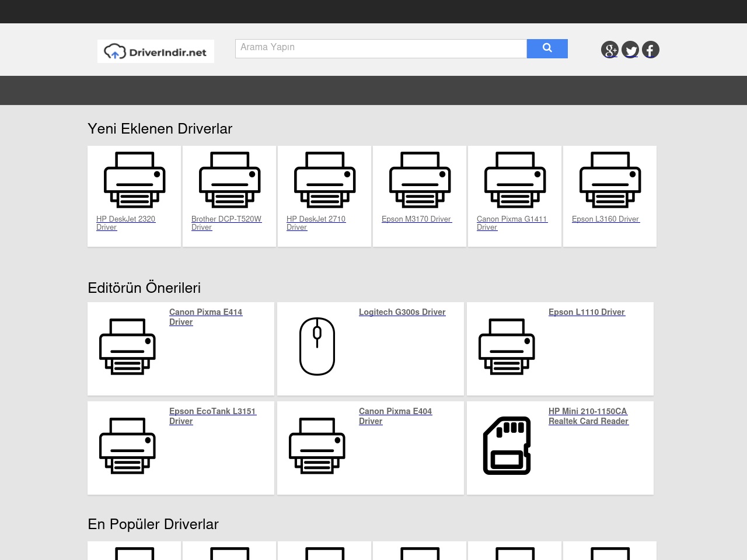The height and width of the screenshot is (560, 747).
Task: Click printer icon beside Epson EcoTank L3151
Action: pyautogui.click(x=127, y=446)
